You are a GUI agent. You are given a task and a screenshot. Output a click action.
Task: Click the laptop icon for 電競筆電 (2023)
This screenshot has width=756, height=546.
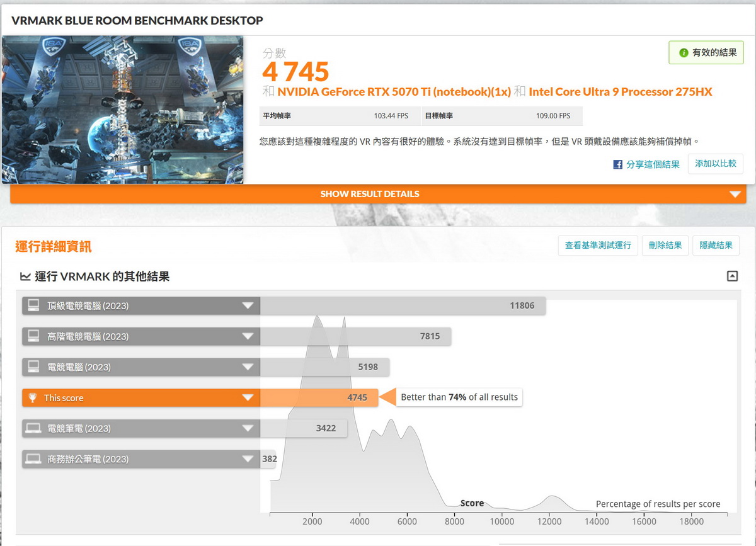point(33,429)
